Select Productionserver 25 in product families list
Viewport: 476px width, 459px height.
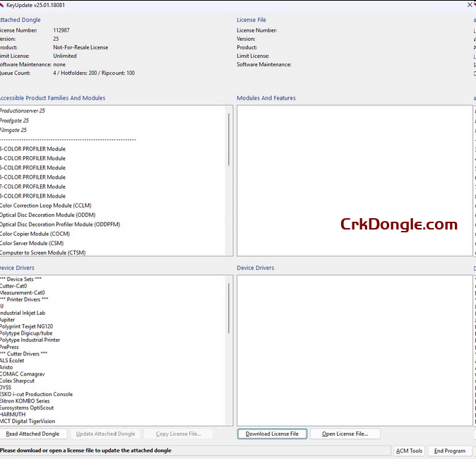pyautogui.click(x=23, y=111)
